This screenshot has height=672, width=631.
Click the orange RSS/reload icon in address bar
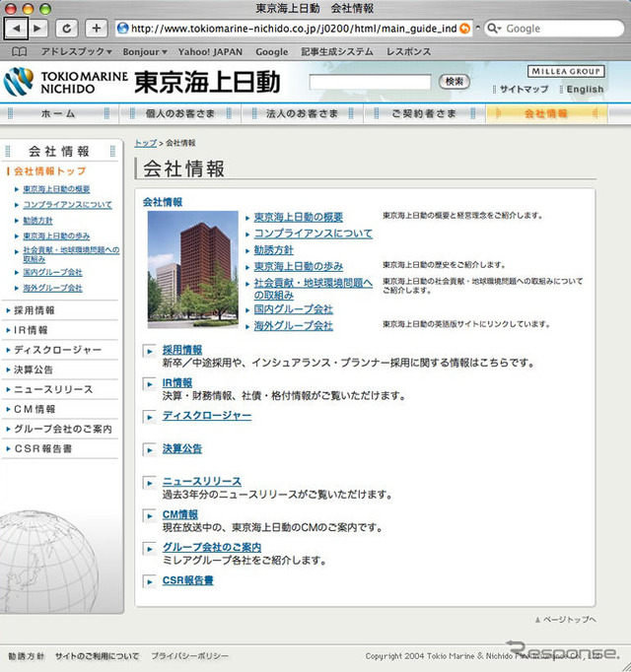pyautogui.click(x=464, y=29)
